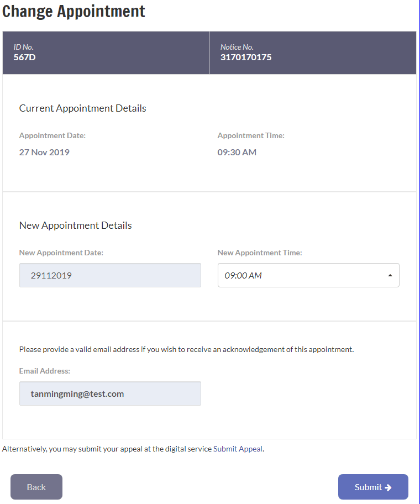Click the Appointment Date value 27 Nov 2019
Screen dimensions: 420x504
pos(44,152)
